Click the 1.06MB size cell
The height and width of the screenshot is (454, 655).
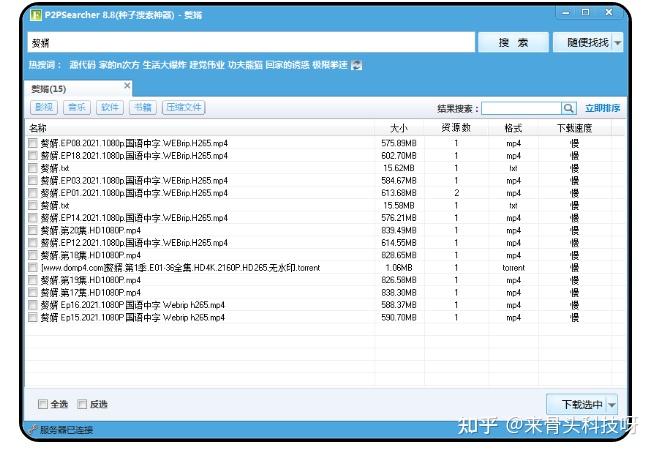click(x=399, y=267)
